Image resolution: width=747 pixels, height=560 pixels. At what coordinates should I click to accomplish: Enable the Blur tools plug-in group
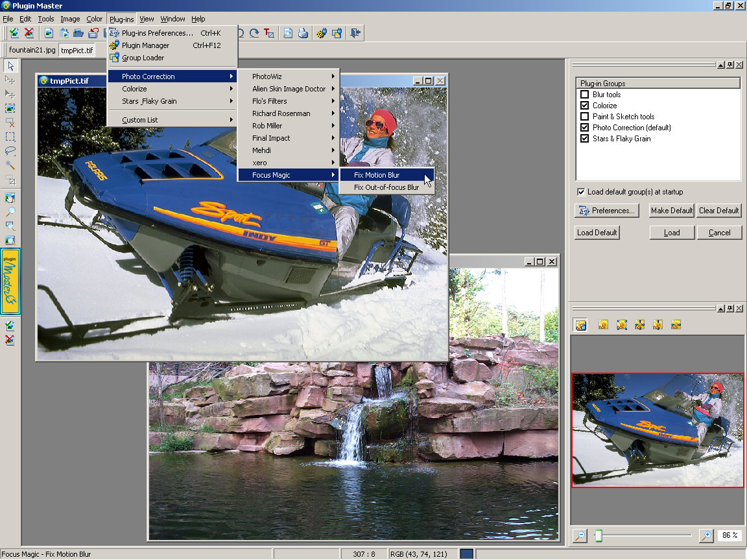click(x=584, y=94)
